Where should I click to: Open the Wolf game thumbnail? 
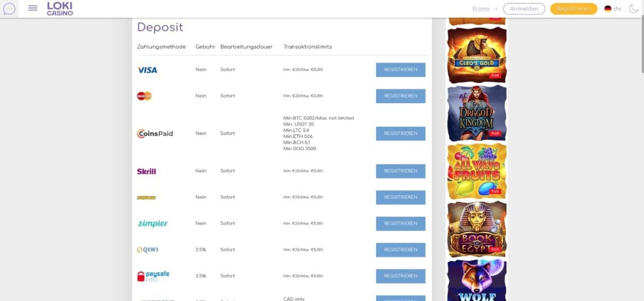pos(477,280)
